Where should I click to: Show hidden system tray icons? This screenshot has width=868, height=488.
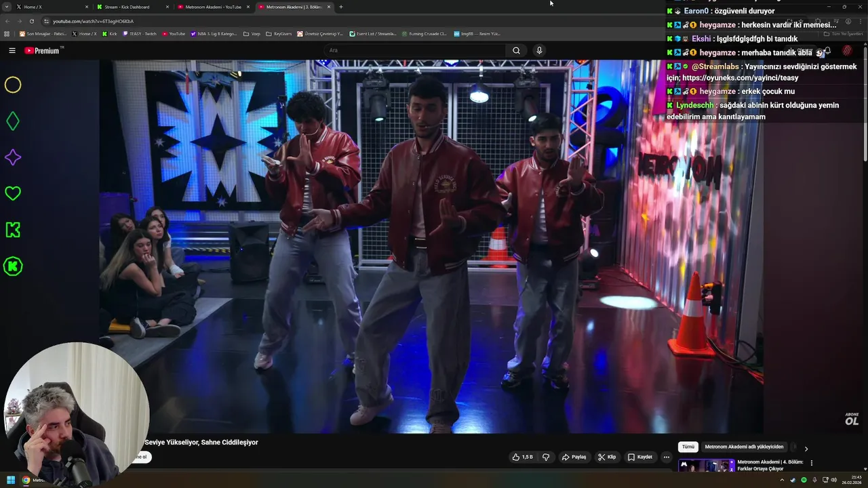(x=782, y=480)
